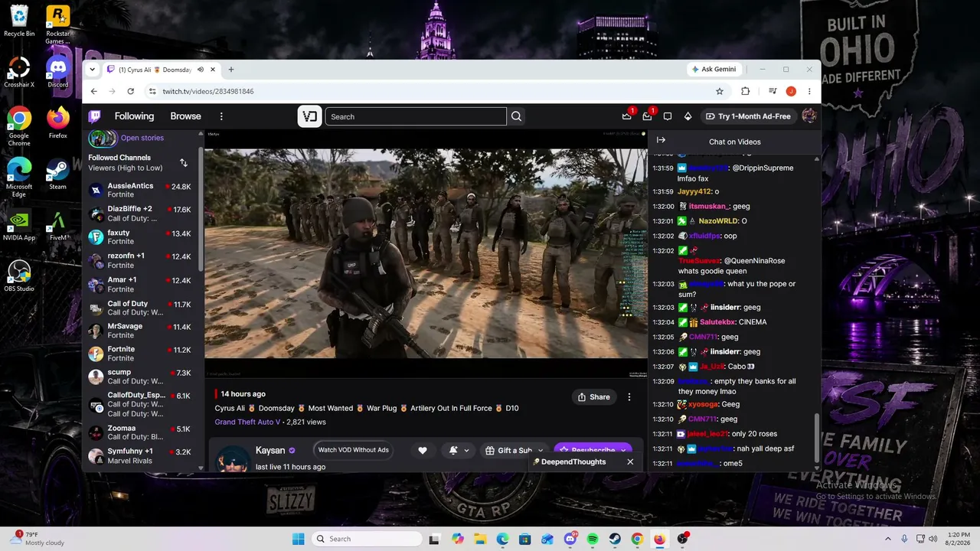Launch Crosshair X from the desktop
This screenshot has width=980, height=551.
click(x=19, y=72)
